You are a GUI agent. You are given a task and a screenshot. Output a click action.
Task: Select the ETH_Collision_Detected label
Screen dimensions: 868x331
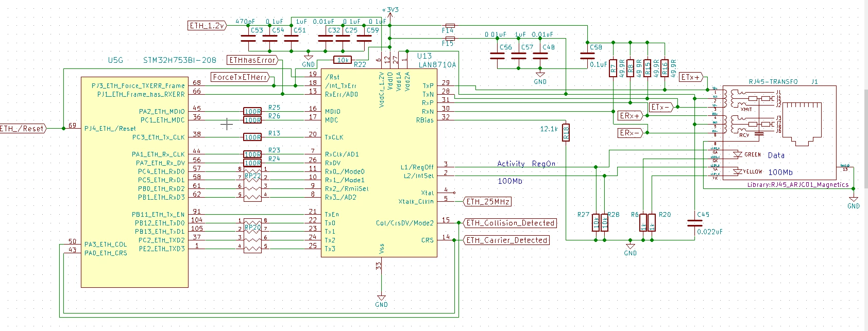coord(510,223)
